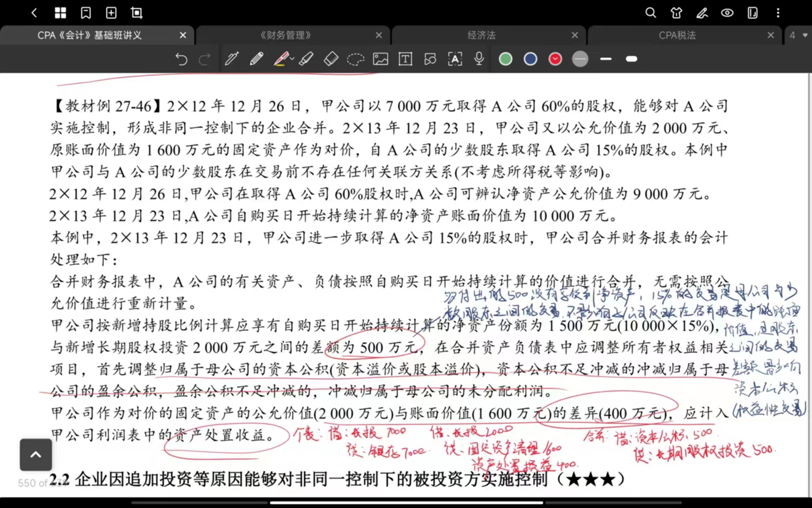This screenshot has height=508, width=812.
Task: Toggle the eye view mode icon
Action: [727, 13]
